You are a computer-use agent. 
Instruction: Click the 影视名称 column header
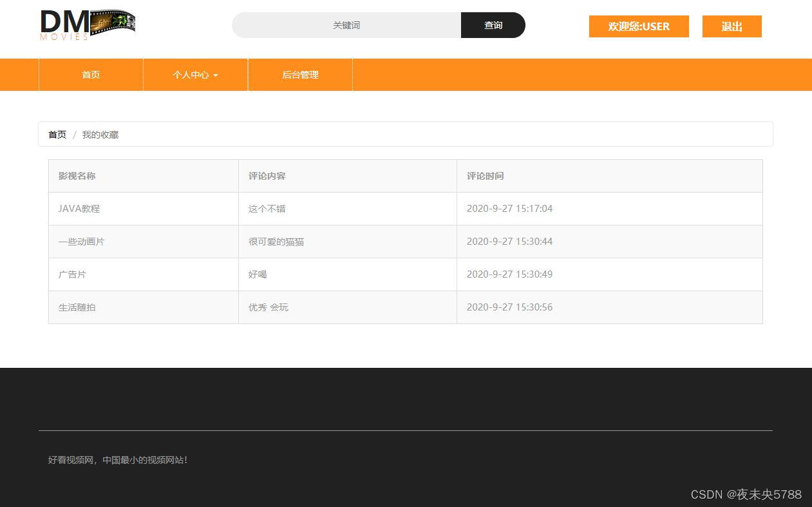pyautogui.click(x=144, y=176)
